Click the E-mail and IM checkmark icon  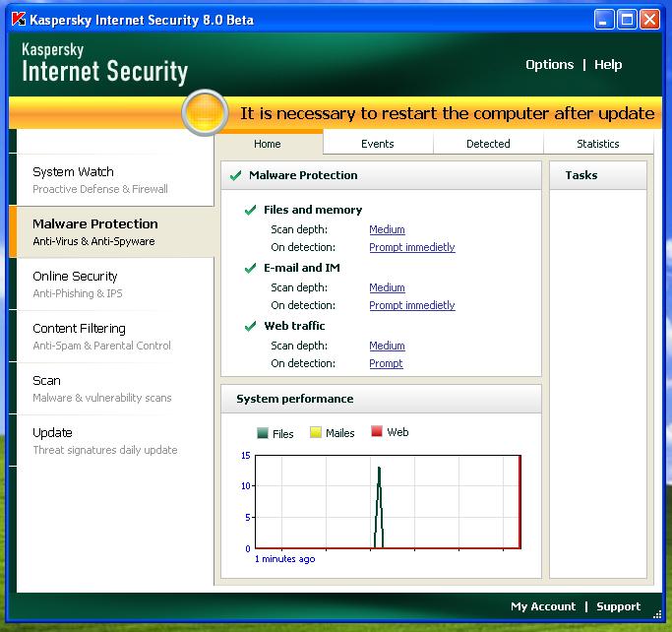click(x=250, y=268)
